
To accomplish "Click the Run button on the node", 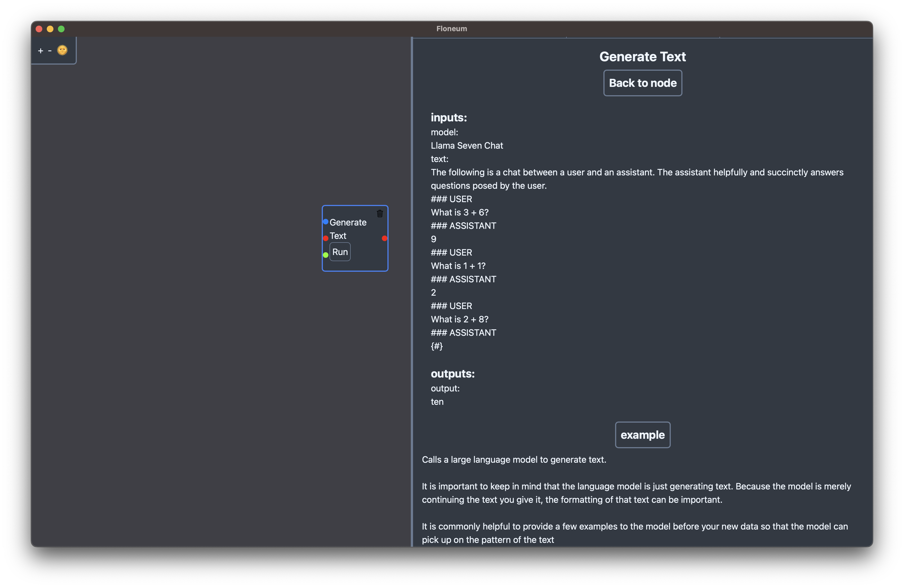I will tap(340, 251).
